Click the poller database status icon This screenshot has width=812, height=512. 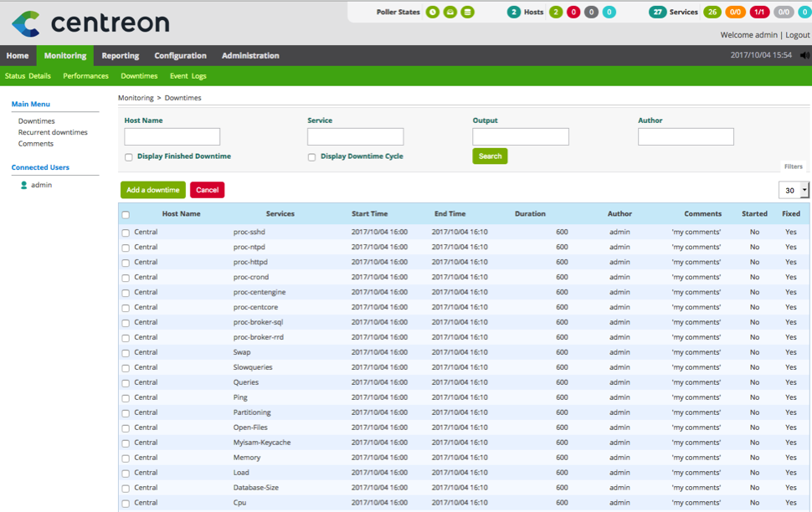(x=468, y=12)
